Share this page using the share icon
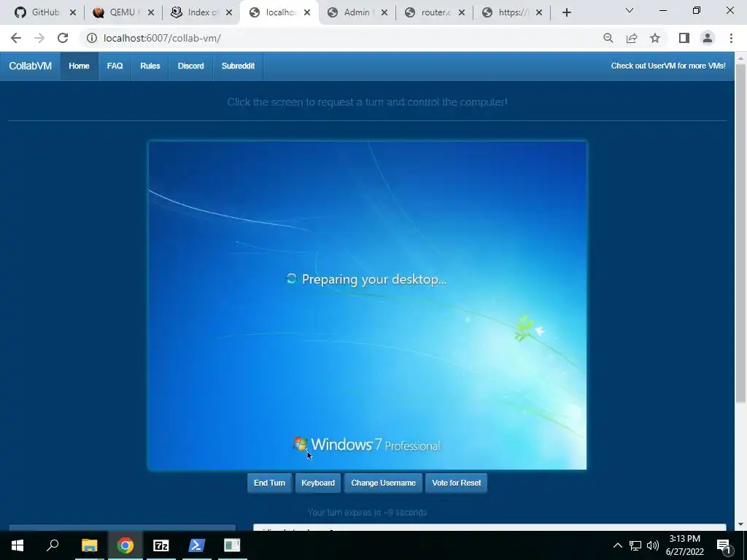Screen dimensions: 747x560 pyautogui.click(x=632, y=38)
